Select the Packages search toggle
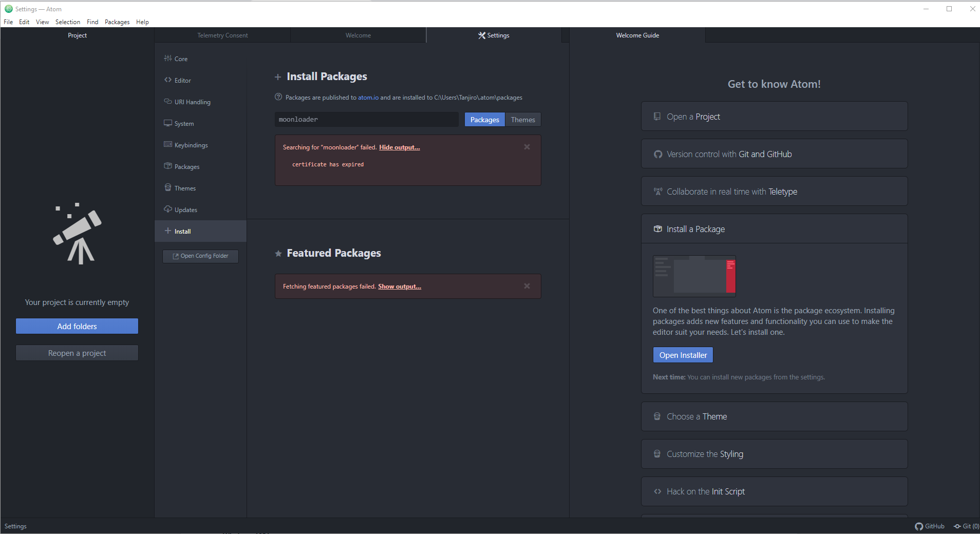The width and height of the screenshot is (980, 534). click(x=485, y=120)
